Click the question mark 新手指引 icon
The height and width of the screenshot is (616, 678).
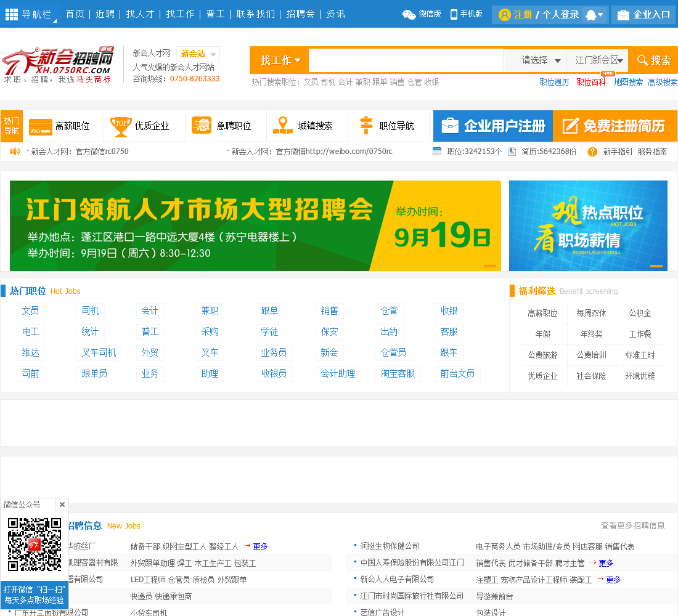[x=592, y=152]
